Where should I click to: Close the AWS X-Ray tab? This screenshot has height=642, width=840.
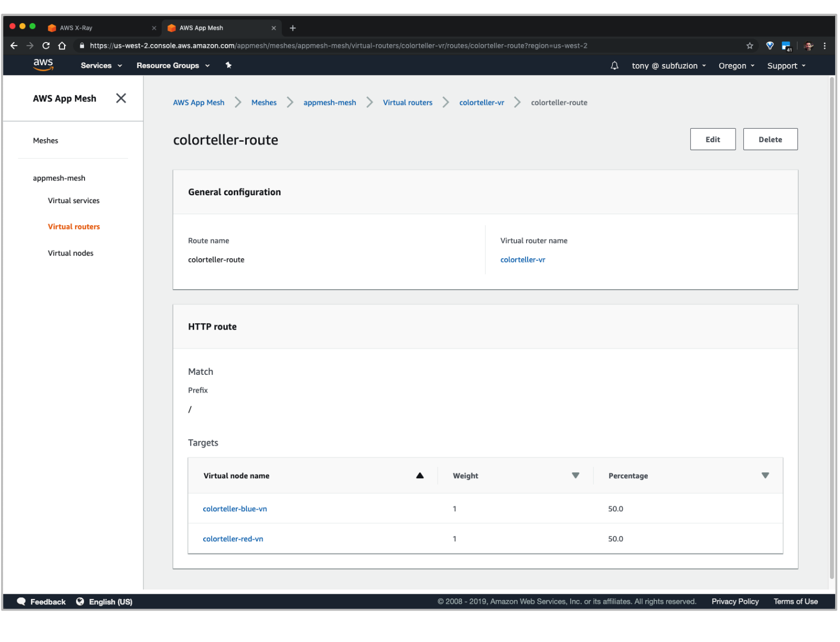point(154,28)
